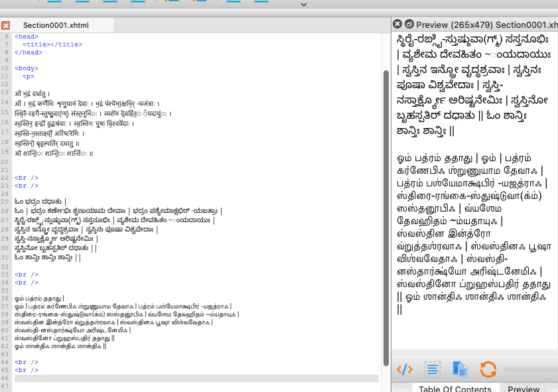Viewport: 558px width, 392px height.
Task: Click the <head> tag on line 6
Action: tap(27, 36)
